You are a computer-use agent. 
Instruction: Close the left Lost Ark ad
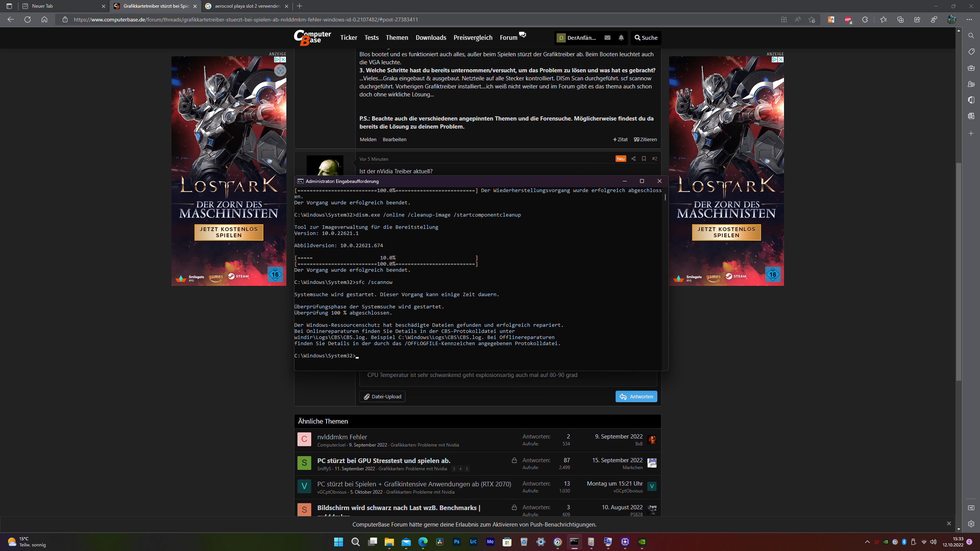[x=283, y=60]
